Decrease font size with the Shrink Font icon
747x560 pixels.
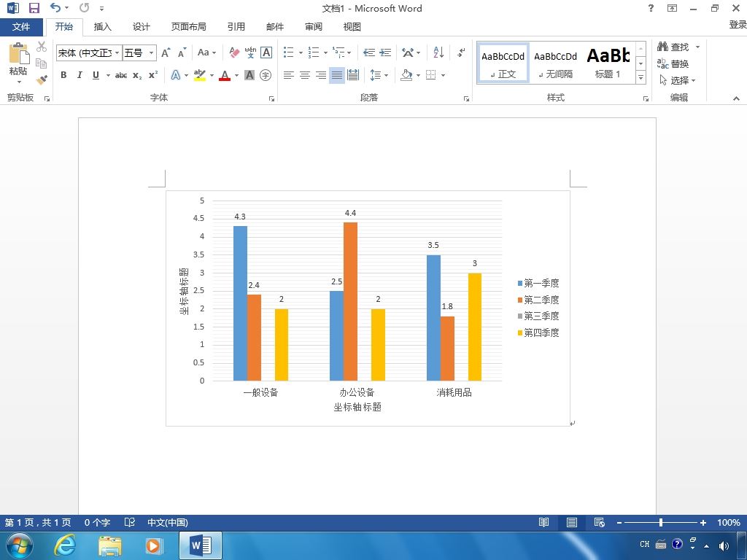182,52
